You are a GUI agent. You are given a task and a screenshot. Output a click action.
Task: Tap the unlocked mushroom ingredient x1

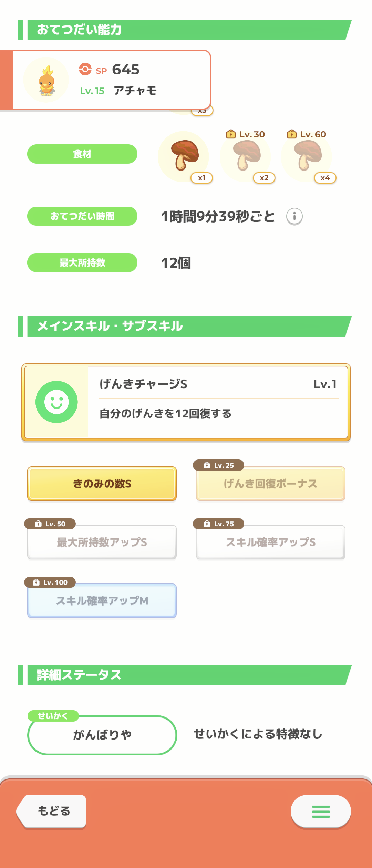click(184, 157)
